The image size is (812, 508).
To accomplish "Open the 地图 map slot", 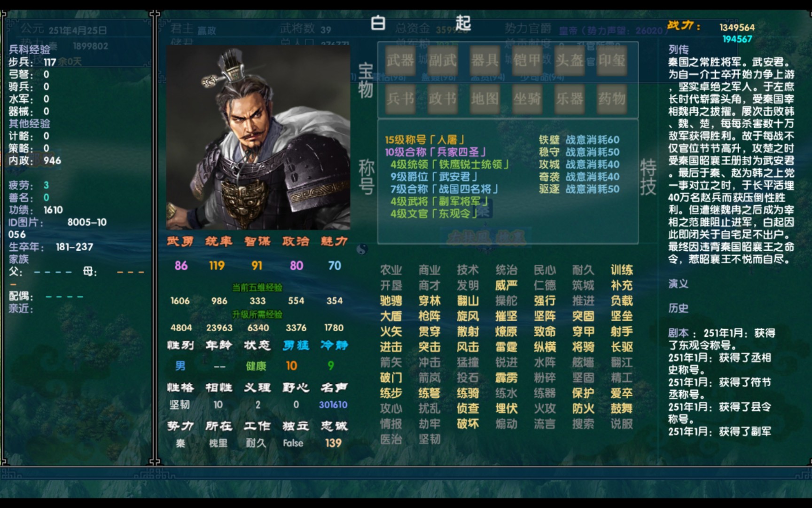I will click(485, 99).
